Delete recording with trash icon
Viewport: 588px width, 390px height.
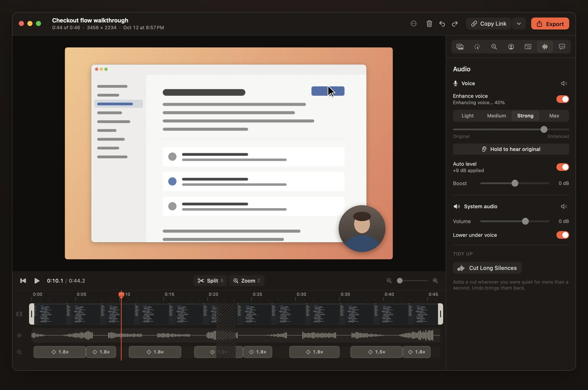(429, 24)
